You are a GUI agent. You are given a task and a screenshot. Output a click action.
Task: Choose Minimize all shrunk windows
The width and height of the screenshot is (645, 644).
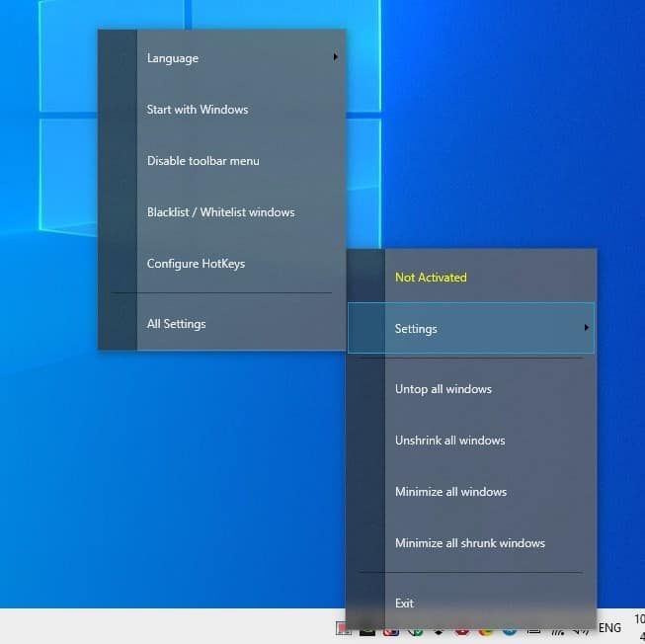point(471,543)
